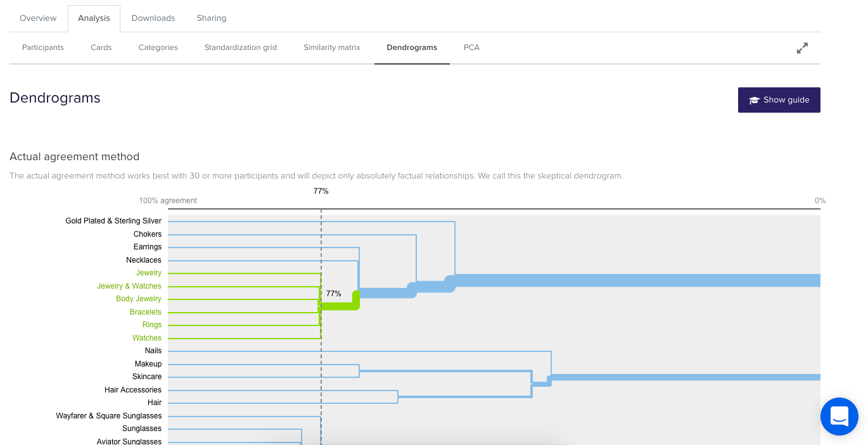Click the Show guide button
868x445 pixels.
(x=779, y=100)
